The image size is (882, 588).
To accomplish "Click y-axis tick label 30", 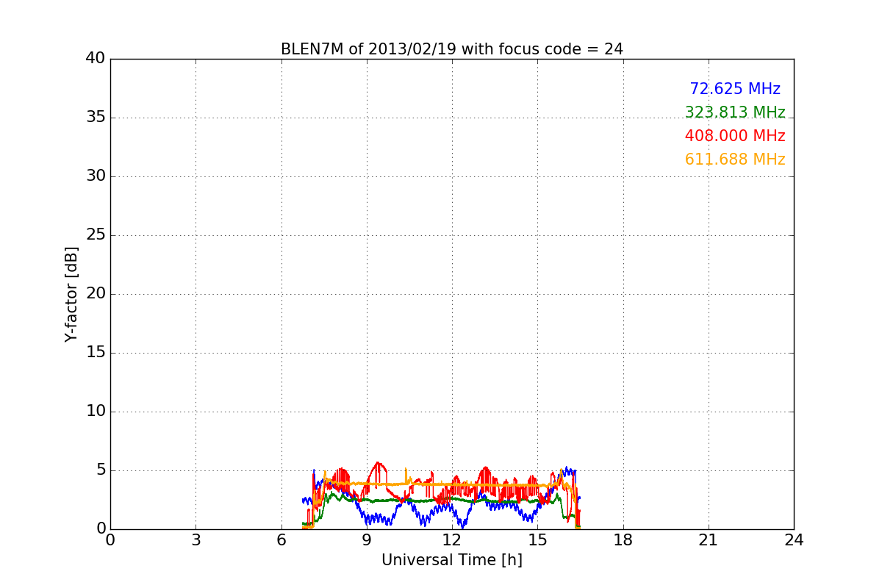I will 96,176.
